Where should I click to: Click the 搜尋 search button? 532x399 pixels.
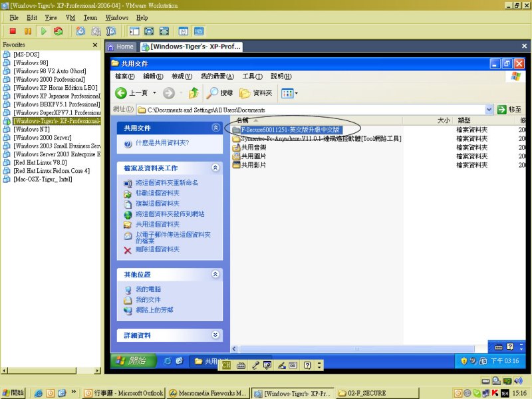coord(219,92)
